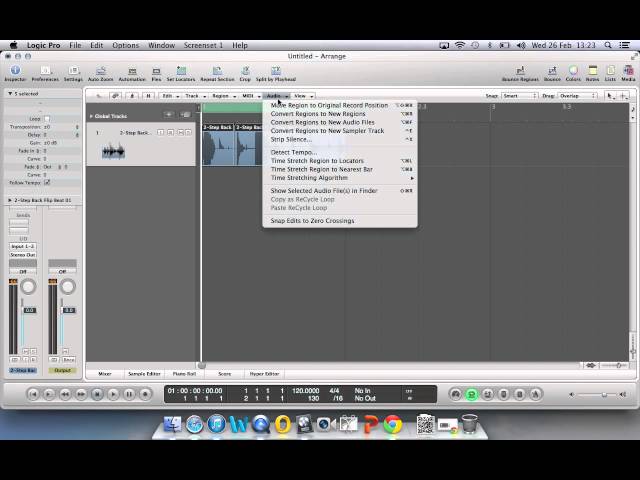The image size is (640, 480).
Task: Click the Rewind transport button
Action: (x=65, y=394)
